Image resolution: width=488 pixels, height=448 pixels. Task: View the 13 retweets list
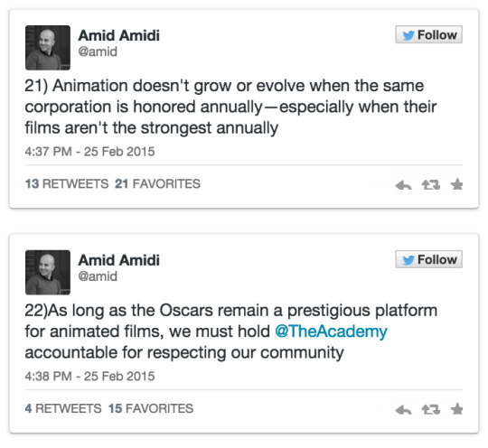[x=67, y=184]
